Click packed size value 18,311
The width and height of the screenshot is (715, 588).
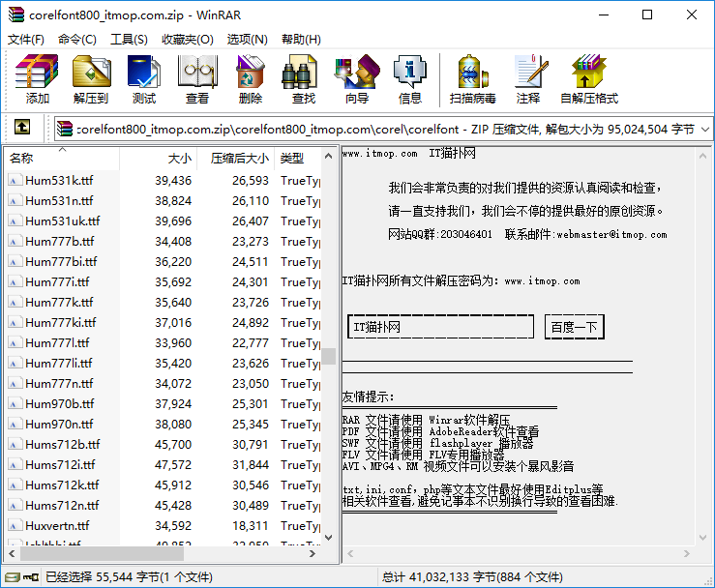point(251,526)
